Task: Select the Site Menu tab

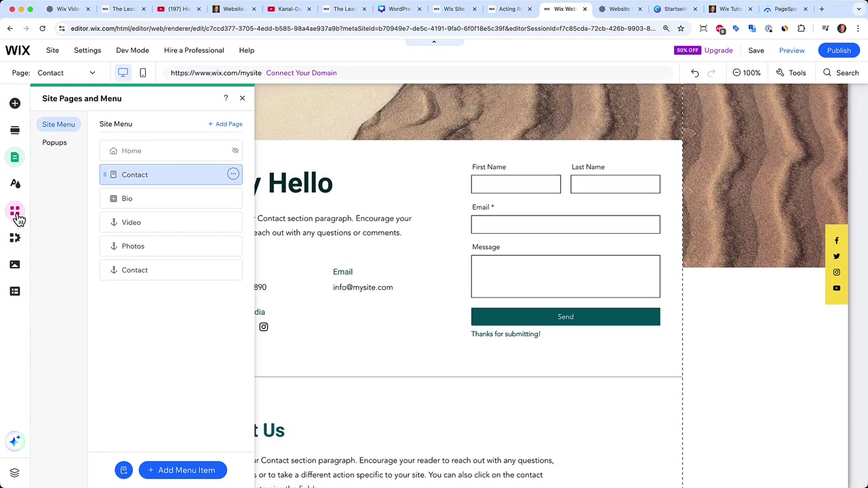Action: click(x=58, y=124)
